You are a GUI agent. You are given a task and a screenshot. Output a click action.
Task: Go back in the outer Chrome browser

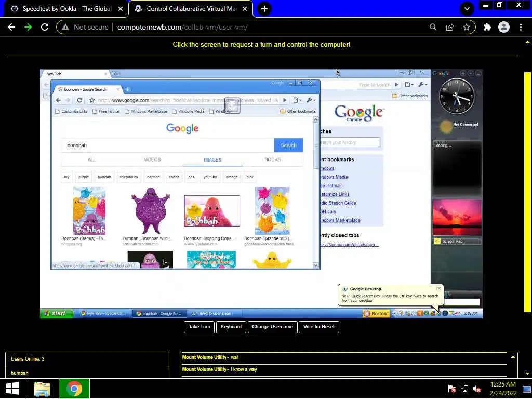11,27
